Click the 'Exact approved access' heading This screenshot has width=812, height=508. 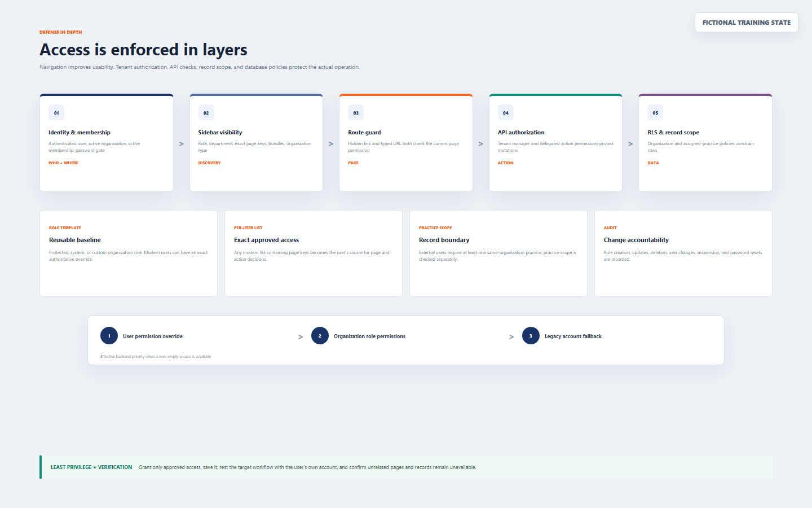coord(266,240)
